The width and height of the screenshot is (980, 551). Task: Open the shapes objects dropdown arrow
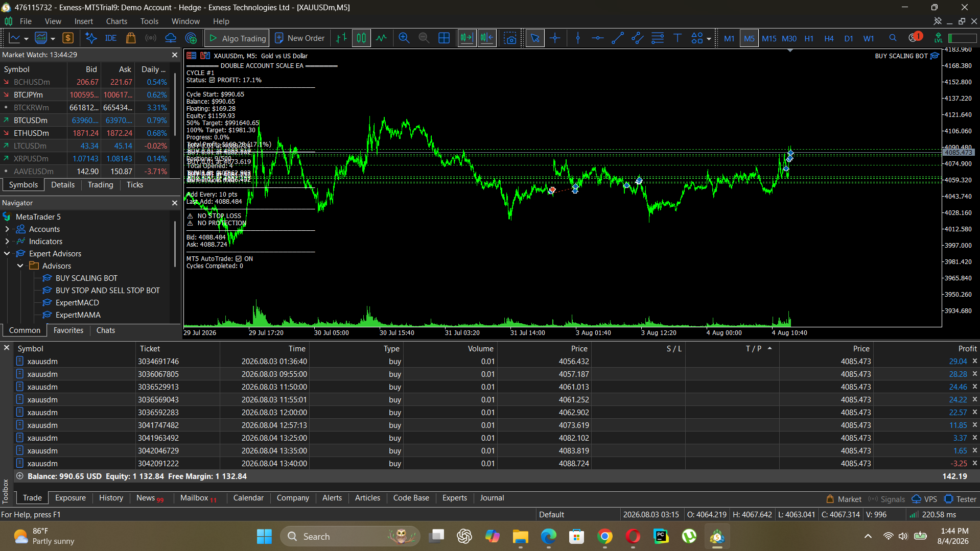point(709,39)
